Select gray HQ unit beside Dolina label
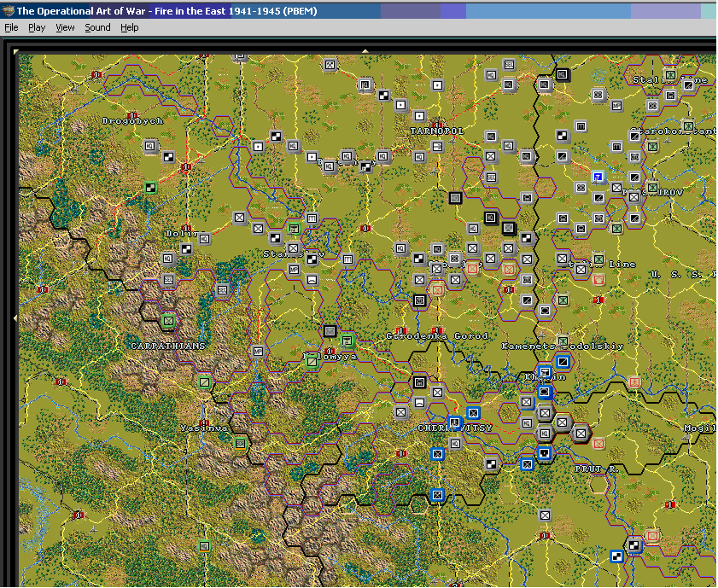This screenshot has height=588, width=718. [204, 238]
